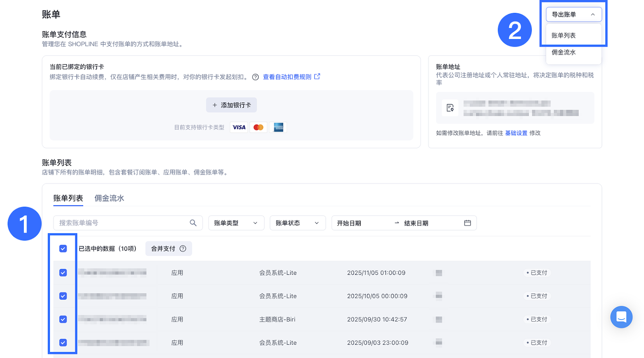This screenshot has width=644, height=358.
Task: Click the VISA card logo
Action: click(239, 128)
